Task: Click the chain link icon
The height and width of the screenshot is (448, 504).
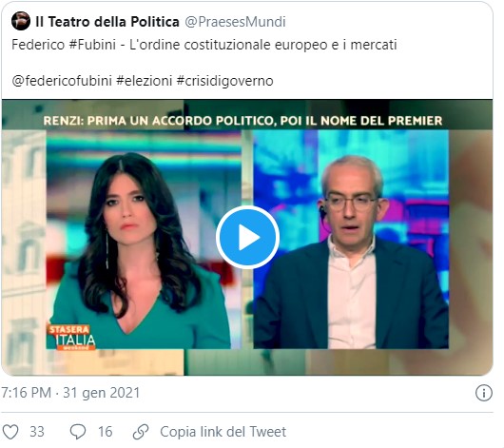Action: click(x=141, y=432)
